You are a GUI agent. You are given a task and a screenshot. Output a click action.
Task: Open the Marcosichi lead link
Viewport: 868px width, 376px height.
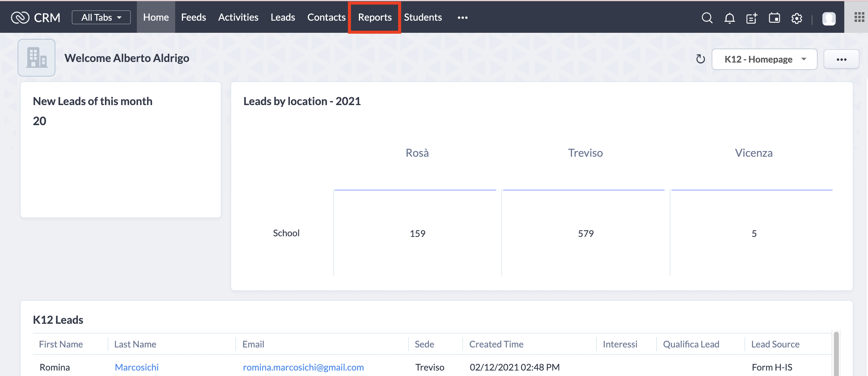click(x=137, y=367)
